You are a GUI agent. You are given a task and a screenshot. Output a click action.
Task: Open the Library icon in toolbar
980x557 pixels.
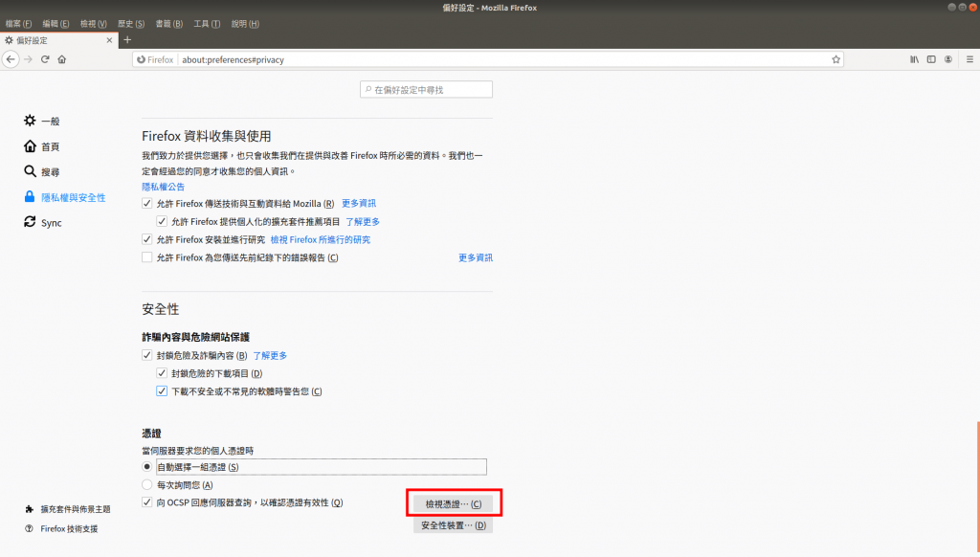pos(914,59)
